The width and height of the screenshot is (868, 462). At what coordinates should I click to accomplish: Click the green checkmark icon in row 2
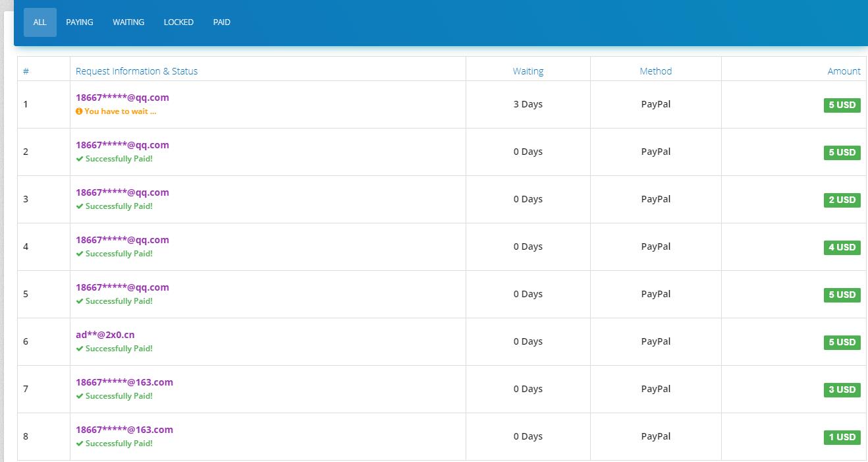[x=80, y=159]
